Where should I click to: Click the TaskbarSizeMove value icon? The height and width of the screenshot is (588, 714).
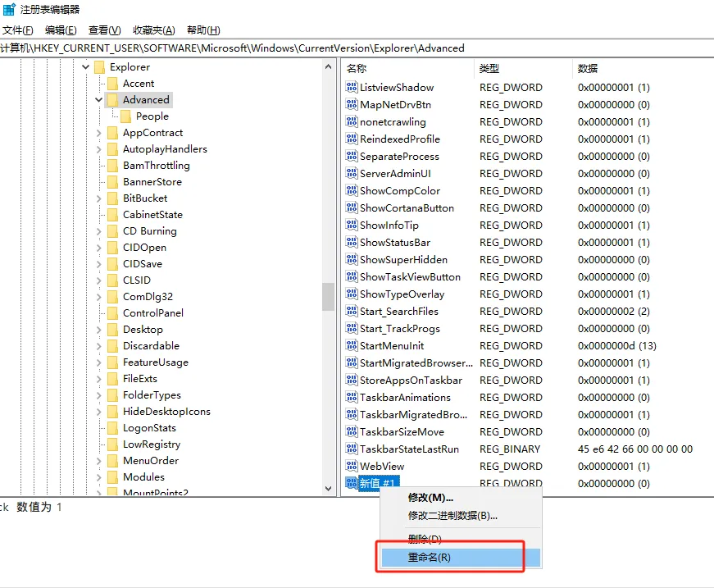352,431
